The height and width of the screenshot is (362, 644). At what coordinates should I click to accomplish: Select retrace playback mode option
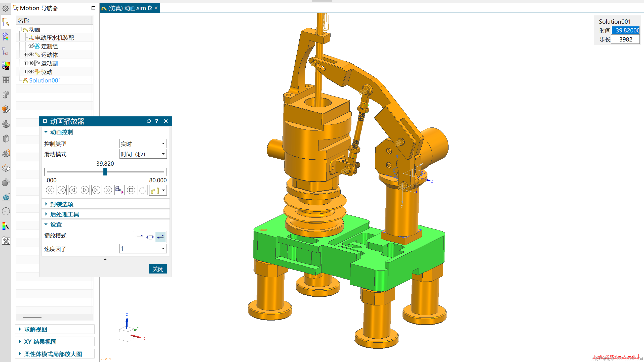[160, 237]
